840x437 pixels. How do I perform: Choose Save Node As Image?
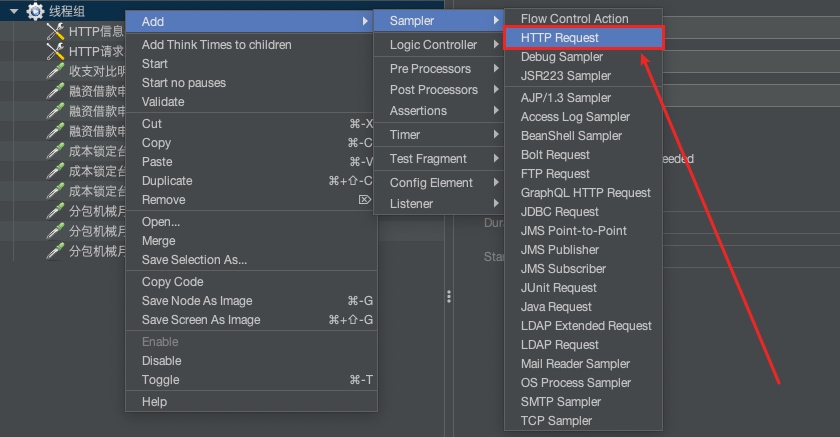click(197, 301)
